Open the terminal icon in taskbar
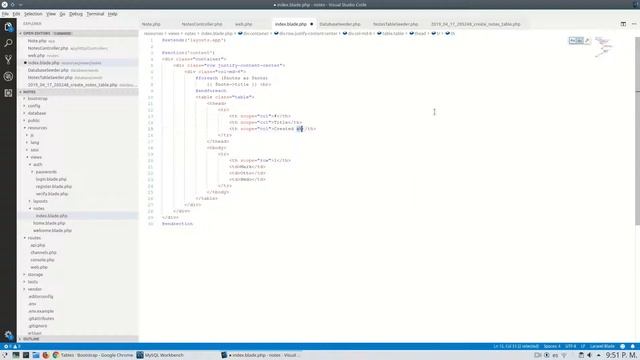The height and width of the screenshot is (360, 640). click(x=26, y=355)
